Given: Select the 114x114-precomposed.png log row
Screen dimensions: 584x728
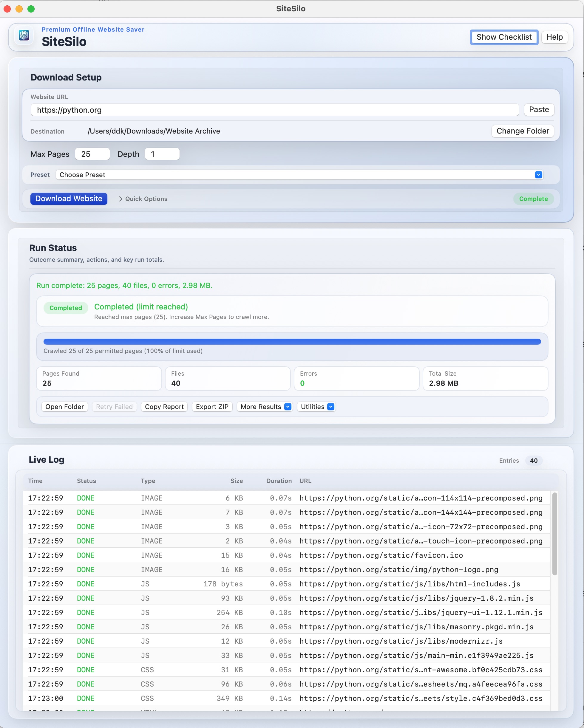Looking at the screenshot, I should 286,498.
